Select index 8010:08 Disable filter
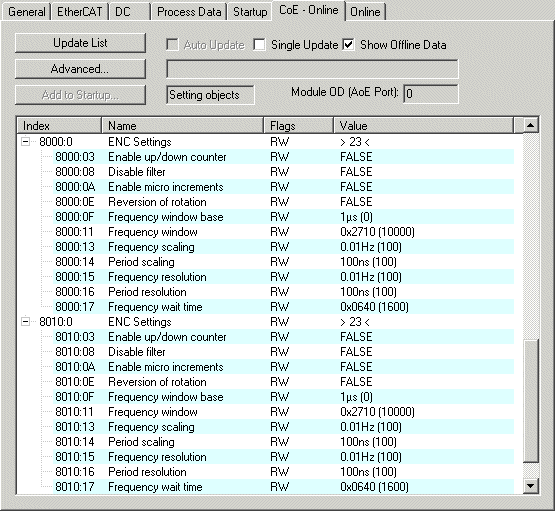555x511 pixels. coord(265,352)
